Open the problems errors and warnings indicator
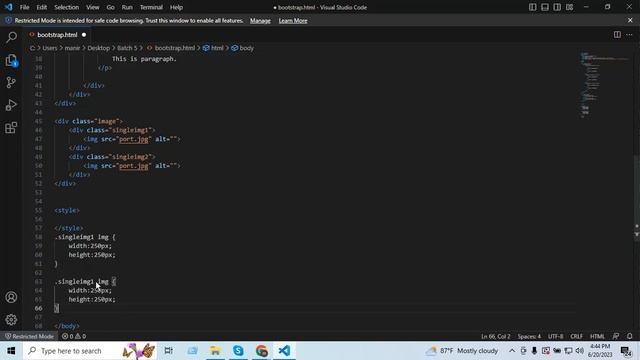This screenshot has height=360, width=640. click(74, 336)
